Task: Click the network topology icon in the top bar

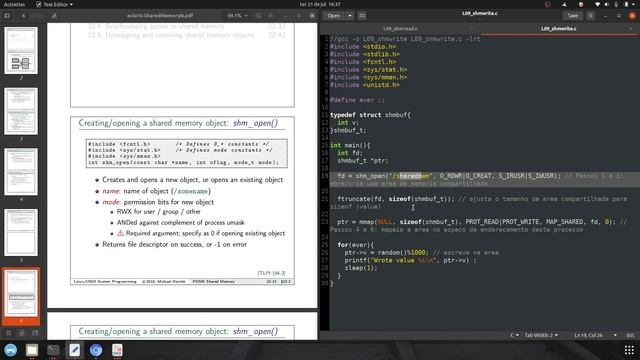Action: pyautogui.click(x=564, y=4)
